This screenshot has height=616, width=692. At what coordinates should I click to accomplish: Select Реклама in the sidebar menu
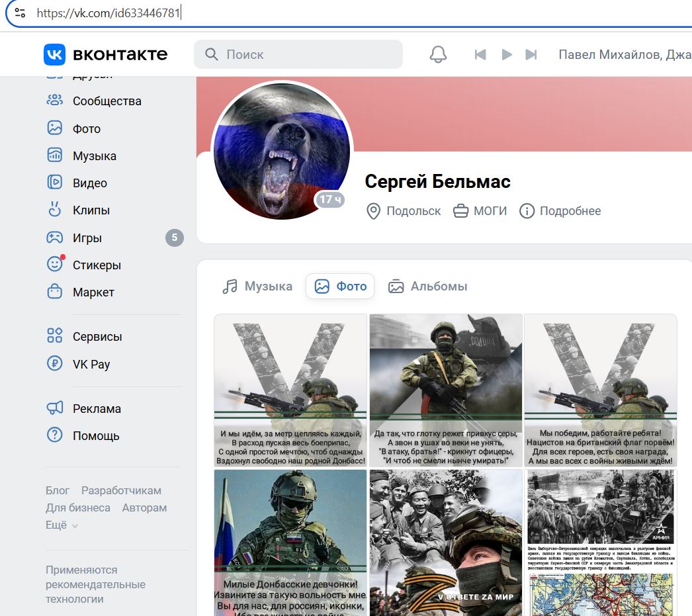(x=97, y=409)
